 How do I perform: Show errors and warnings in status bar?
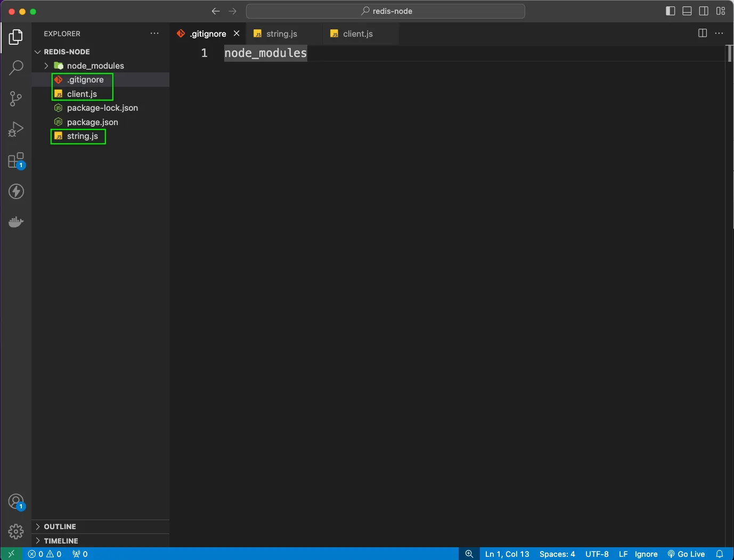click(45, 554)
